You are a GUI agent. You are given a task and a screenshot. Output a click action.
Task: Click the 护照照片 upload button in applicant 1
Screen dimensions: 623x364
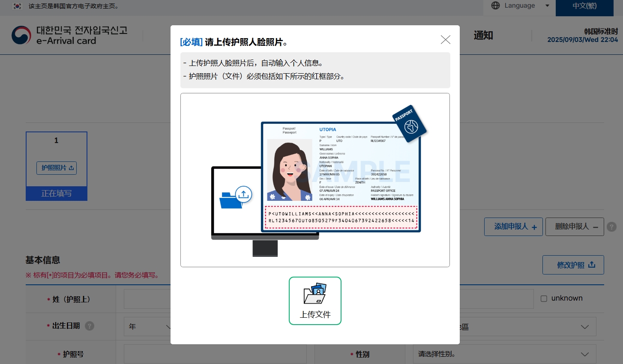coord(57,168)
